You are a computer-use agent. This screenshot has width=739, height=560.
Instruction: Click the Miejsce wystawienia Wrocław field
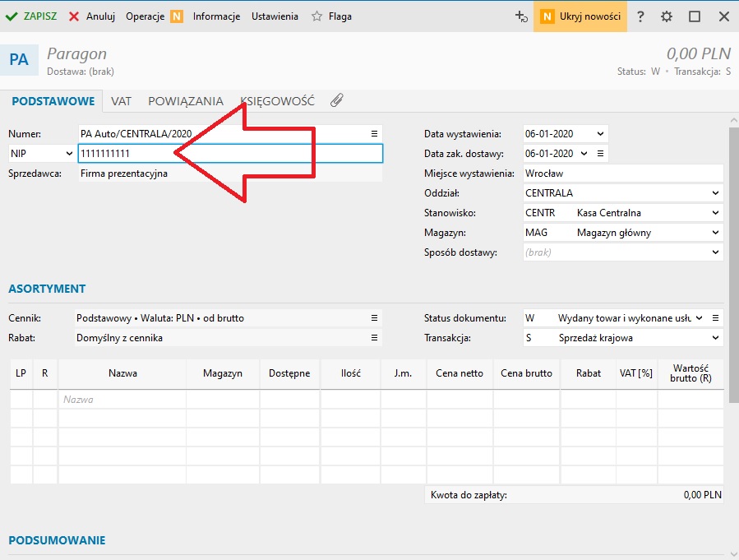click(623, 174)
